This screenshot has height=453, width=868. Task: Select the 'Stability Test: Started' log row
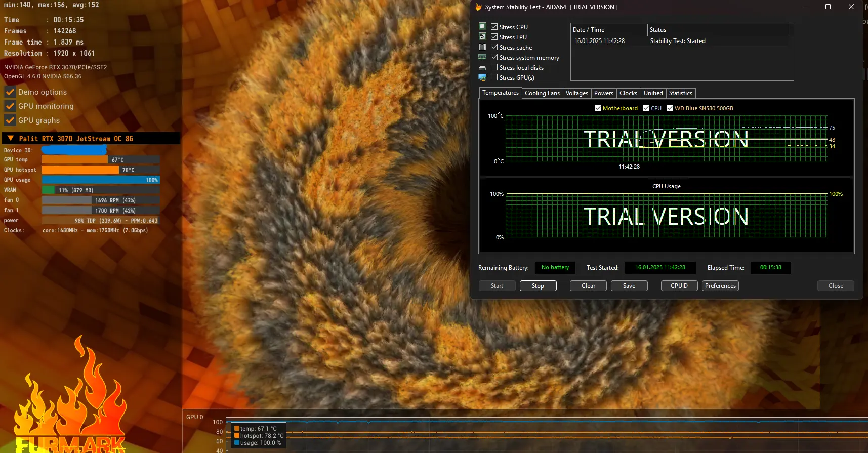681,41
